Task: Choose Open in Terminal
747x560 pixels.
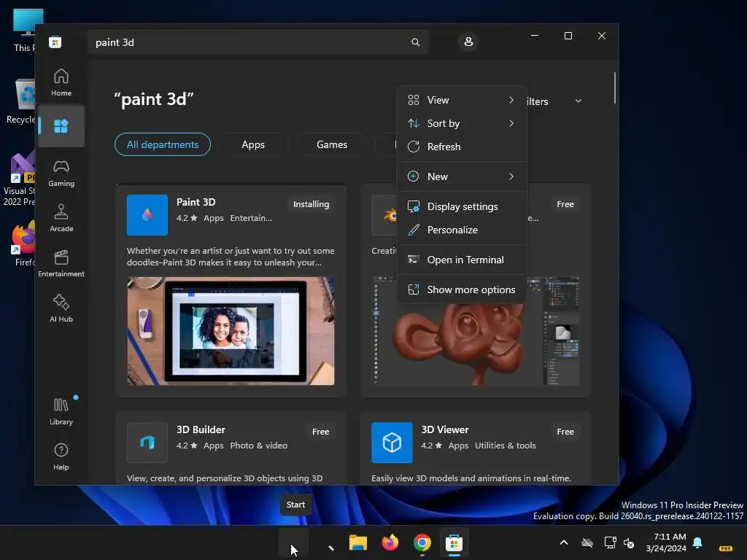Action: tap(462, 260)
